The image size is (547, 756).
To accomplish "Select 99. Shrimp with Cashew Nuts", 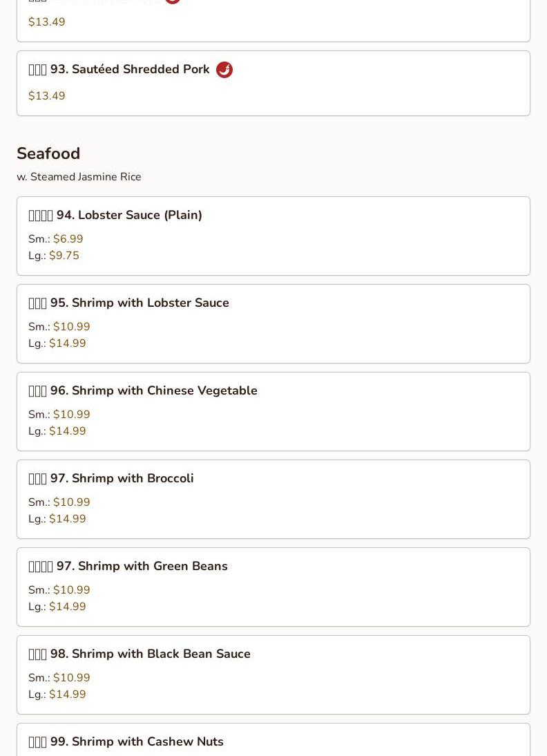I will (147, 742).
